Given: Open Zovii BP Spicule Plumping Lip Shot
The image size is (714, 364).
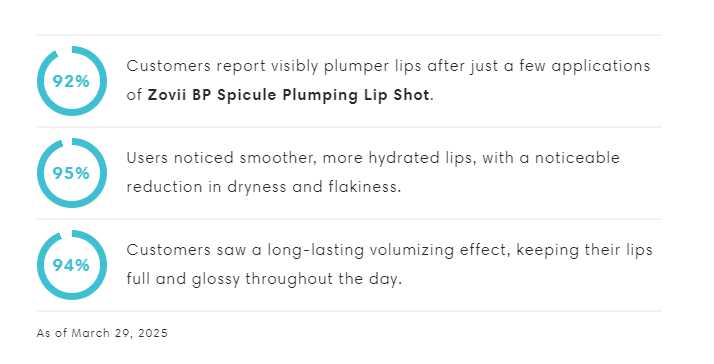Looking at the screenshot, I should tap(288, 95).
